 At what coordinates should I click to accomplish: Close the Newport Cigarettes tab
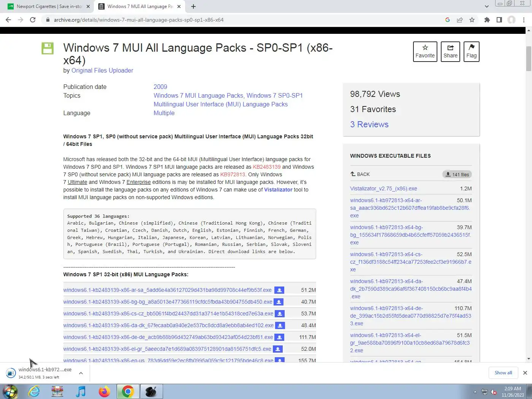(88, 6)
